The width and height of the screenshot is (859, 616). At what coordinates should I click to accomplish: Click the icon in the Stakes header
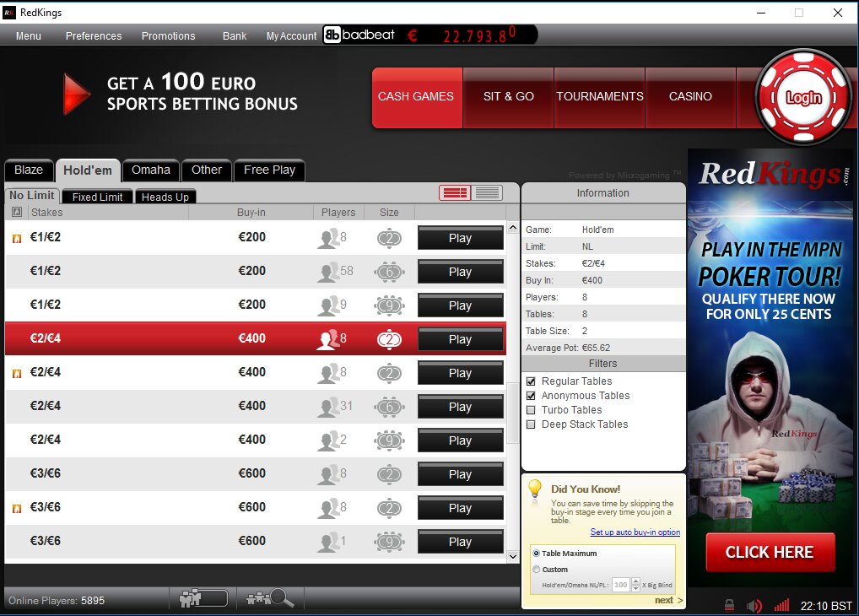(x=16, y=212)
